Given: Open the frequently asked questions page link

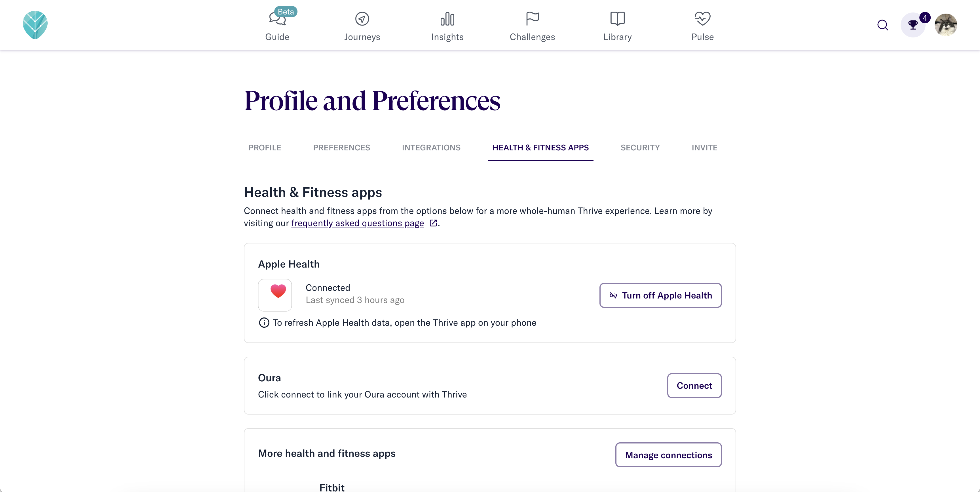Looking at the screenshot, I should [x=358, y=223].
